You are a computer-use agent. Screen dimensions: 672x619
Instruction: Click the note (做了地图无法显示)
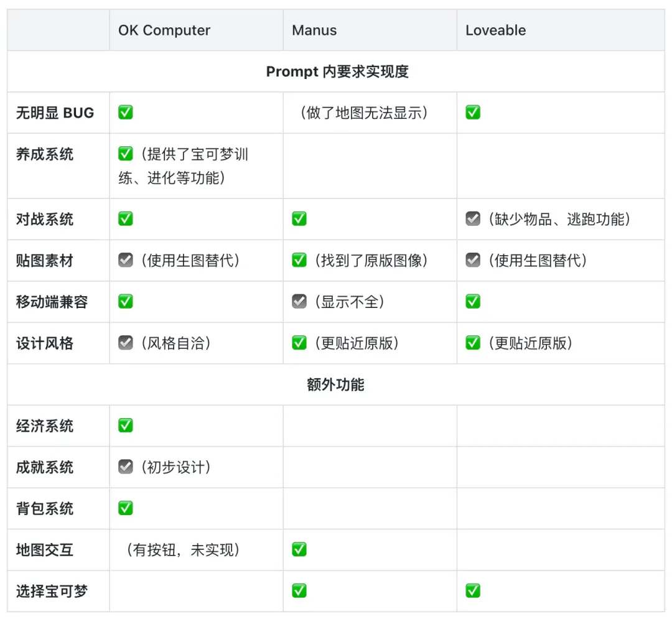click(x=364, y=113)
